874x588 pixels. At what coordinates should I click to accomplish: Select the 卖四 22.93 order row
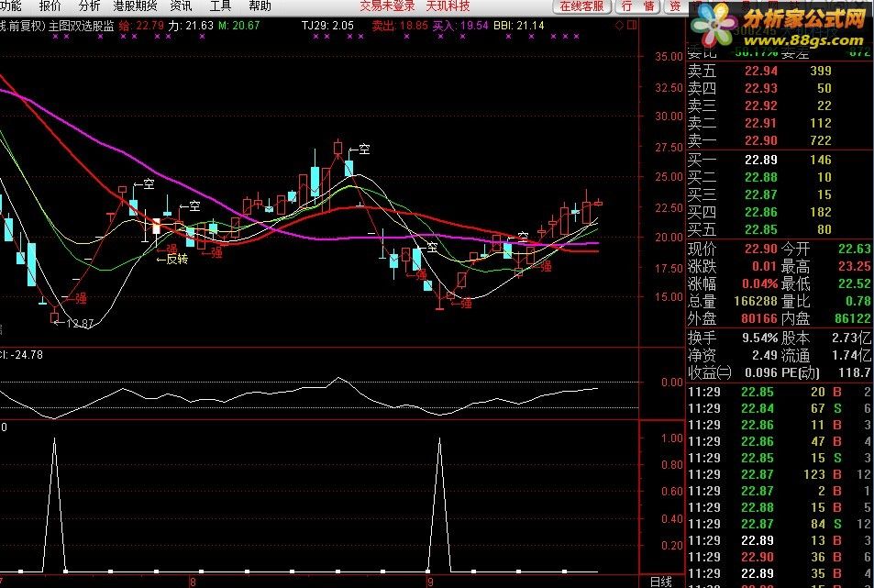pos(779,88)
